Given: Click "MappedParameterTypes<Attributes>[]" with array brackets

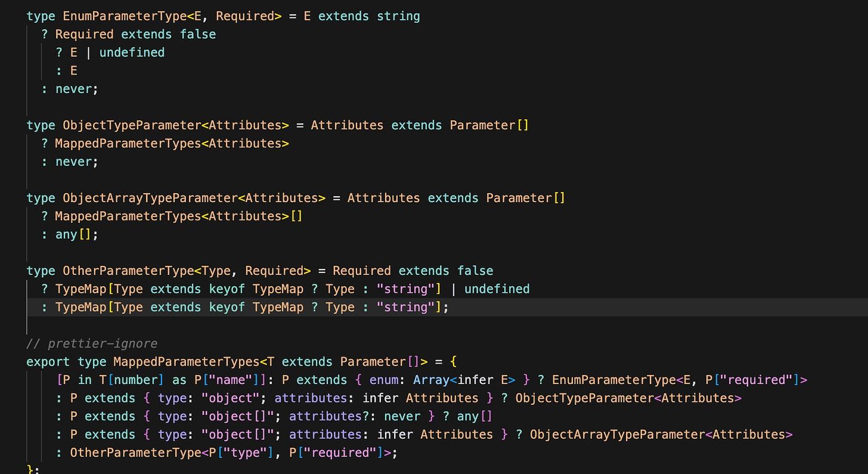Looking at the screenshot, I should tap(179, 216).
